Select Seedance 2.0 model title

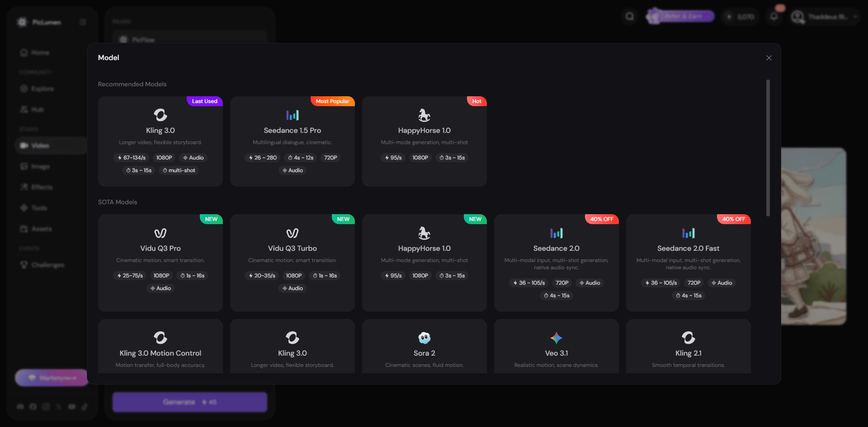click(x=557, y=249)
